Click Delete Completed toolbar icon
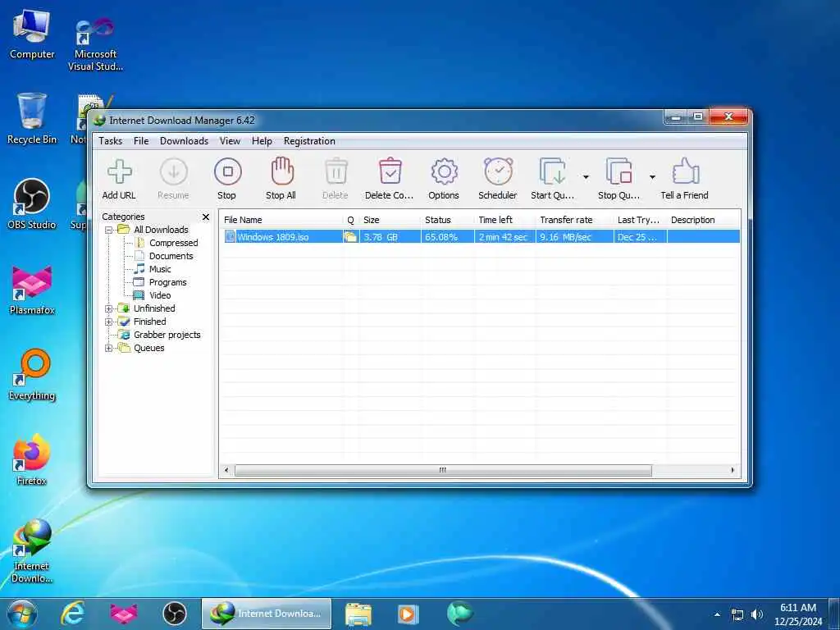The image size is (840, 630). [390, 171]
